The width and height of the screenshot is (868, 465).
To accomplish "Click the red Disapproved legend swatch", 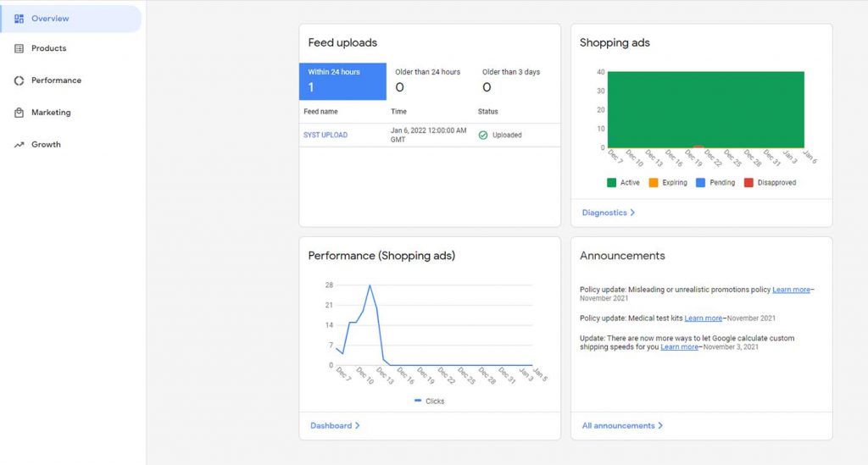I will pos(748,183).
